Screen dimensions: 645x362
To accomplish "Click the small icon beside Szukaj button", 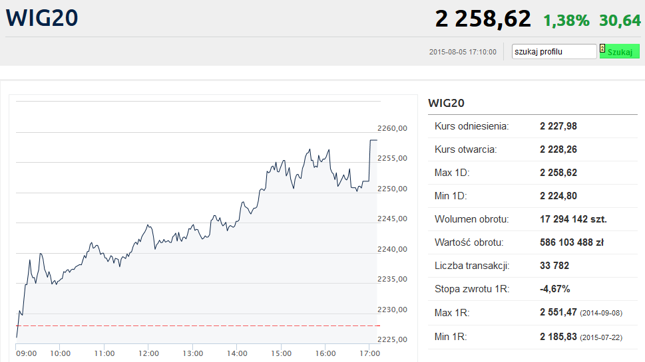I will point(603,49).
